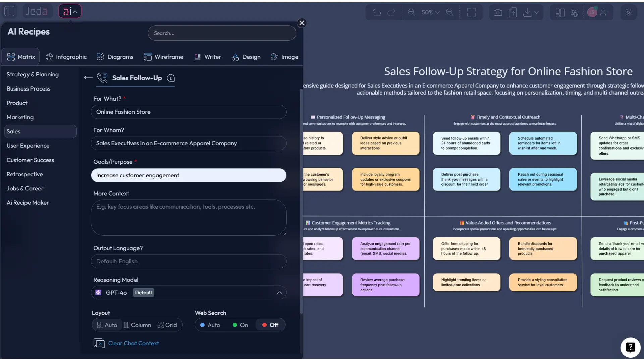Turn Web Search On
Image resolution: width=644 pixels, height=362 pixels.
pyautogui.click(x=239, y=325)
